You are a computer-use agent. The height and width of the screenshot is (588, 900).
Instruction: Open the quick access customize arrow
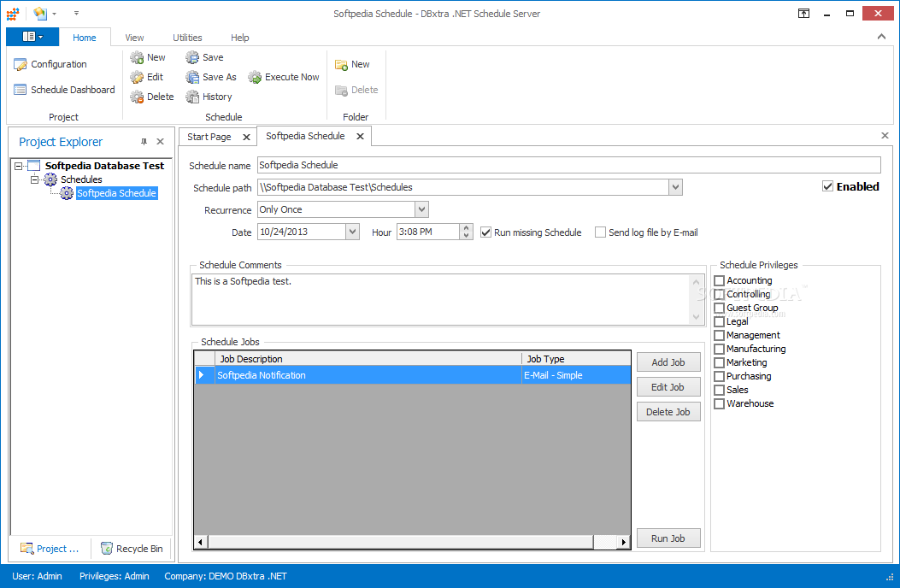coord(76,13)
